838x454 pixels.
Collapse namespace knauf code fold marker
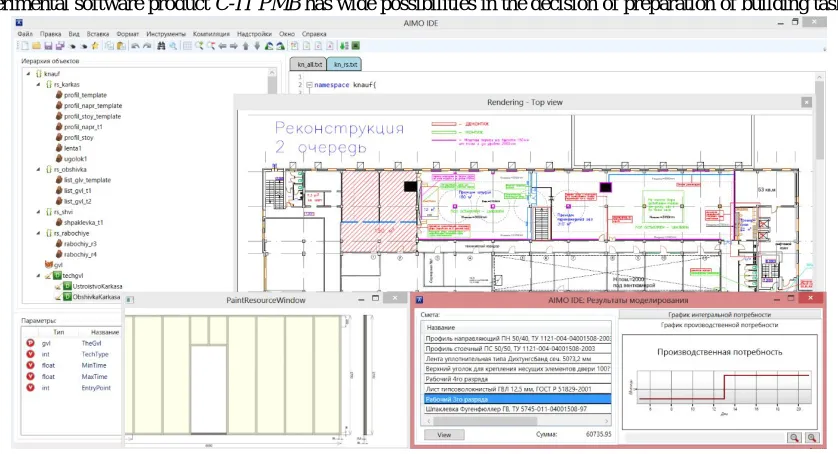[309, 85]
